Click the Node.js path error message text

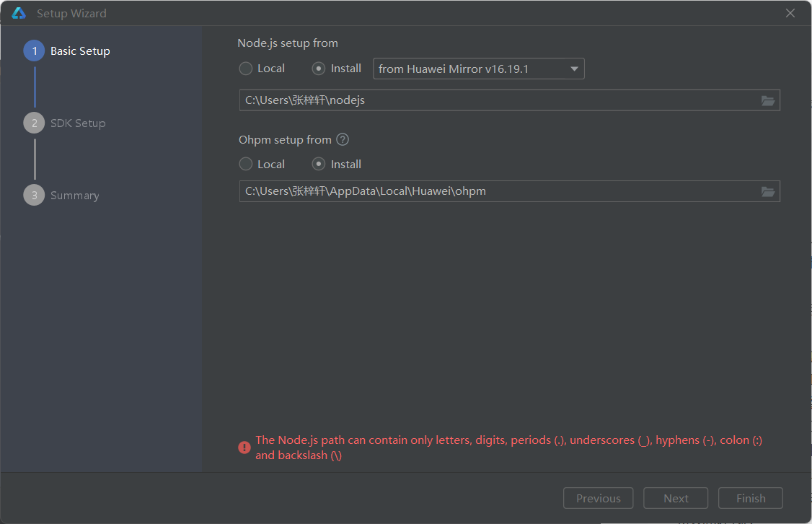508,447
